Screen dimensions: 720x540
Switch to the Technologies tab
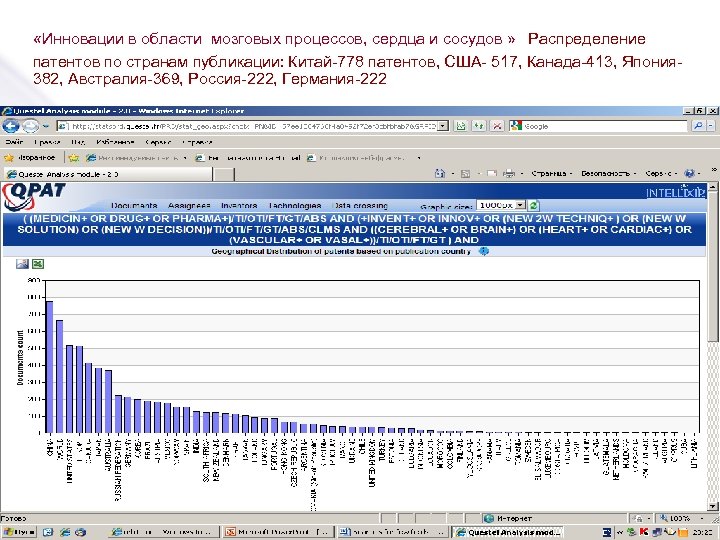pyautogui.click(x=295, y=206)
